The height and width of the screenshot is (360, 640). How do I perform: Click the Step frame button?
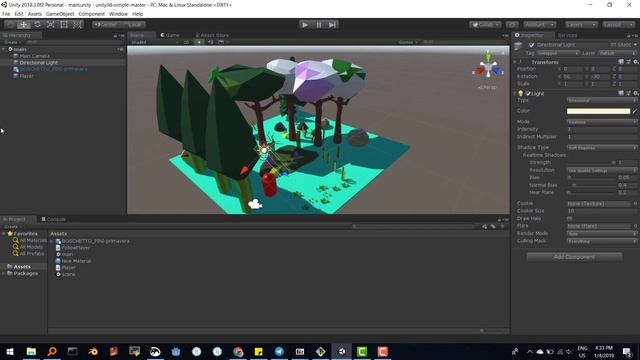tap(333, 24)
